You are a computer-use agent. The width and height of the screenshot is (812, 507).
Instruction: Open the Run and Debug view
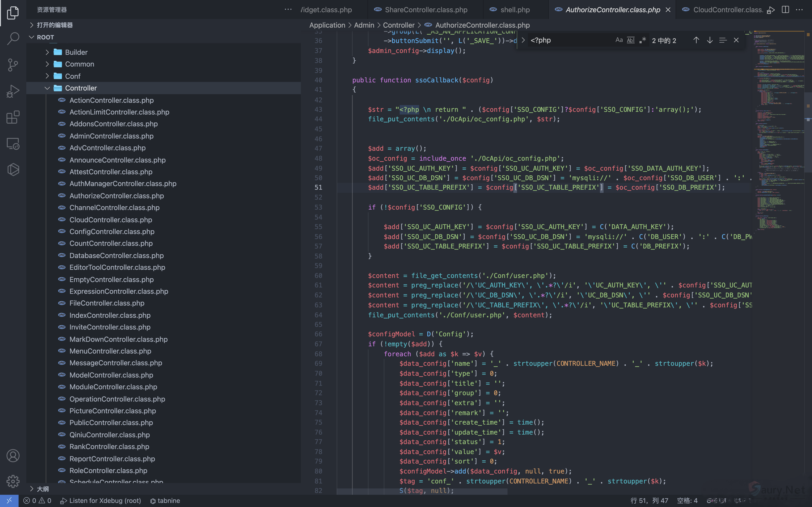coord(13,91)
